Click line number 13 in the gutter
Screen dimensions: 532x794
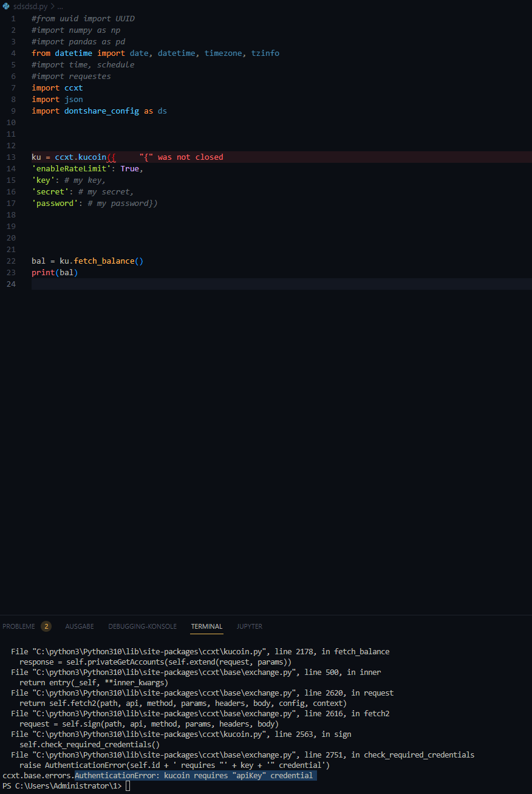click(11, 157)
